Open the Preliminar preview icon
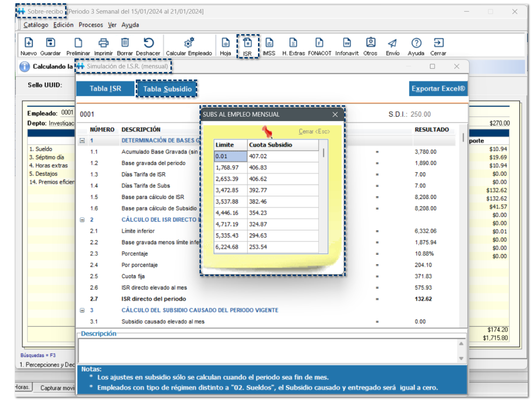The width and height of the screenshot is (532, 401). [78, 43]
